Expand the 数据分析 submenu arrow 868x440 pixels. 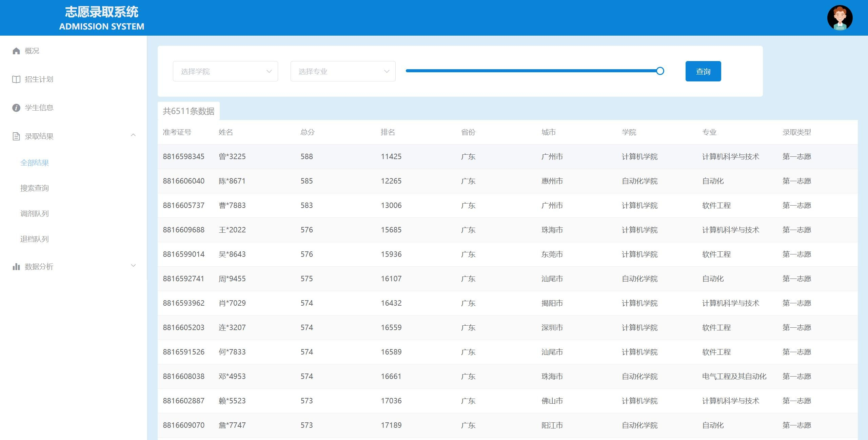tap(133, 266)
